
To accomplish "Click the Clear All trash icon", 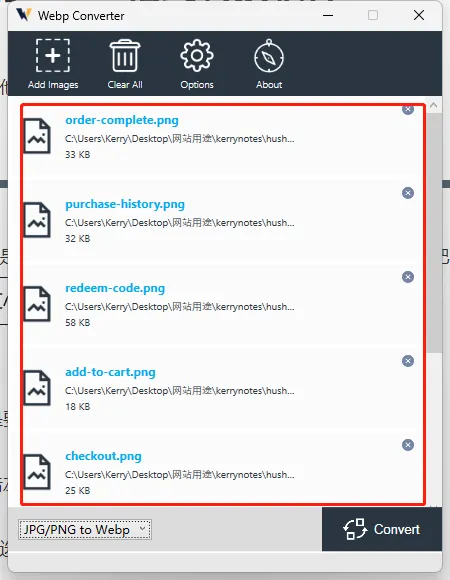I will [x=125, y=56].
